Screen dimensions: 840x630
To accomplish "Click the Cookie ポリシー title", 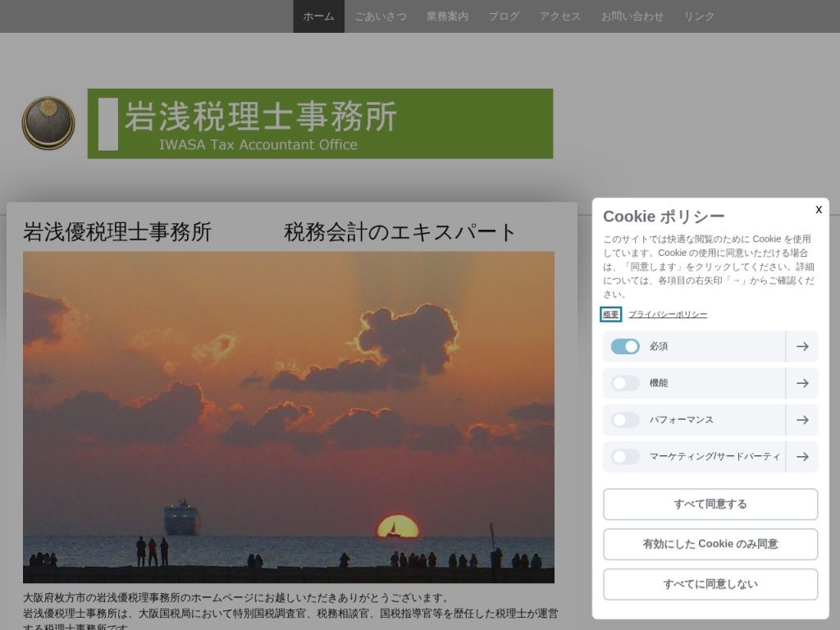I will point(664,217).
